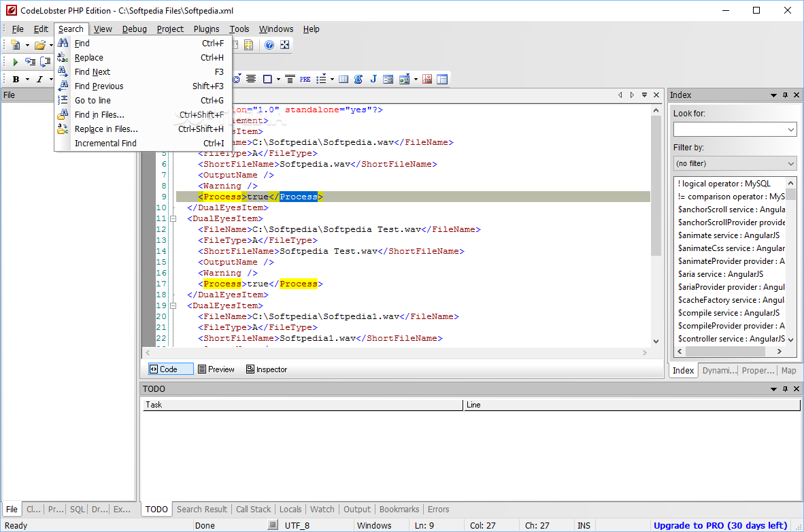Click the step over debug icon

pos(46,62)
